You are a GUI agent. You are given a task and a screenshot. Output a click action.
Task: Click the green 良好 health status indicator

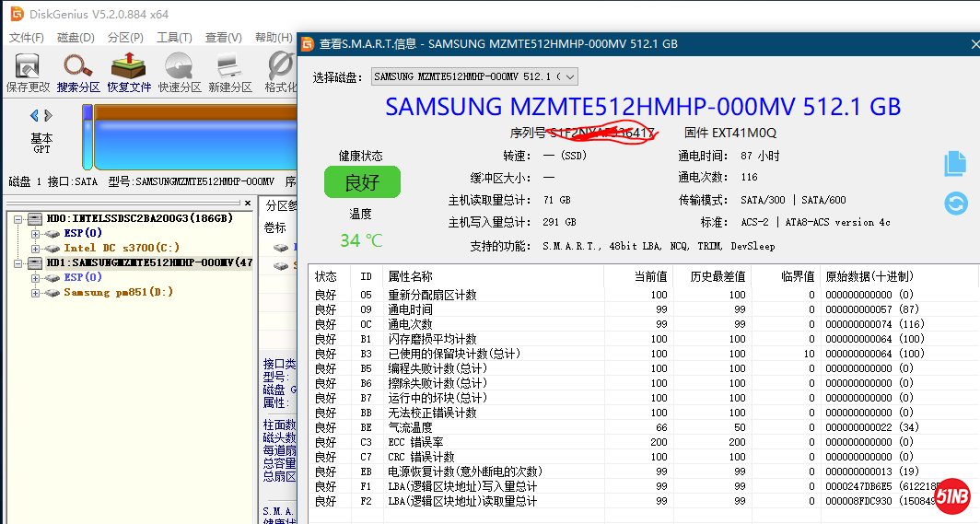coord(362,182)
